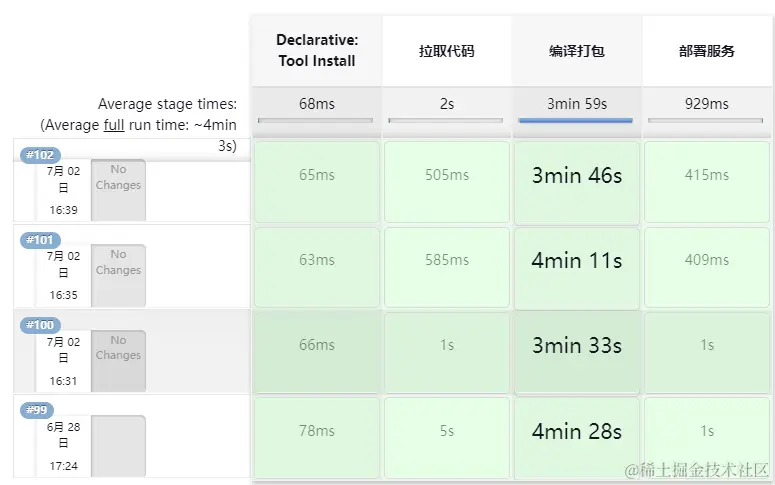Click No Changes box for build #102
This screenshot has width=775, height=485.
(x=118, y=189)
